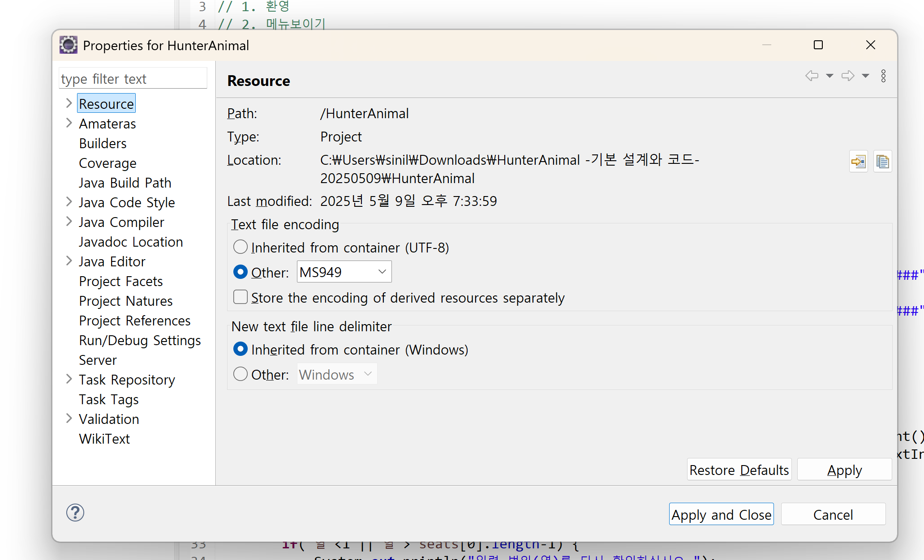Select Inherited from container (UTF-8) radio

pos(241,247)
